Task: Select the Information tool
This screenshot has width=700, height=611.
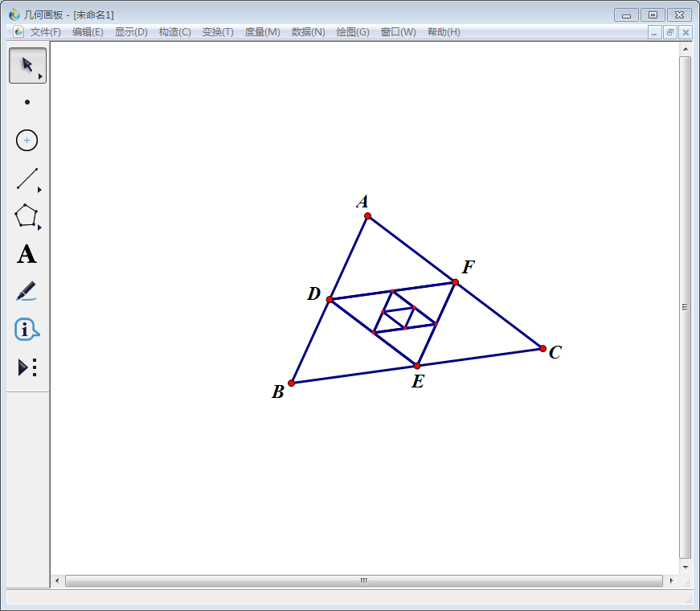Action: (27, 330)
